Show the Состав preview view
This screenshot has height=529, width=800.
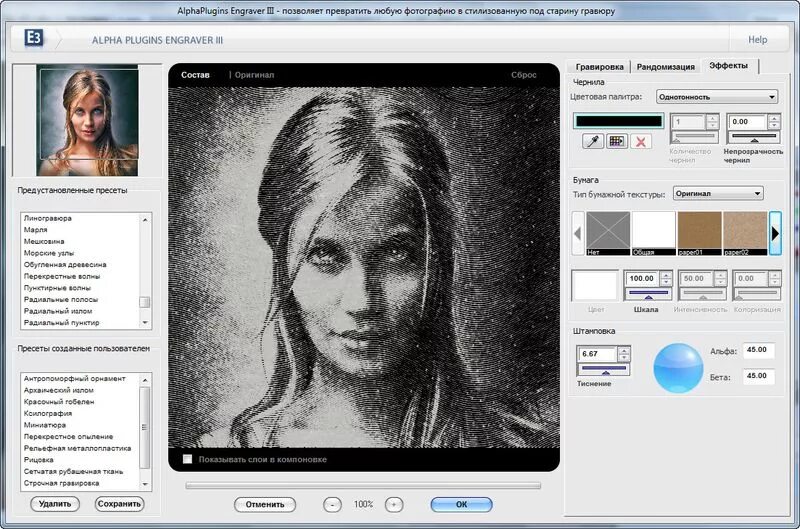click(195, 75)
